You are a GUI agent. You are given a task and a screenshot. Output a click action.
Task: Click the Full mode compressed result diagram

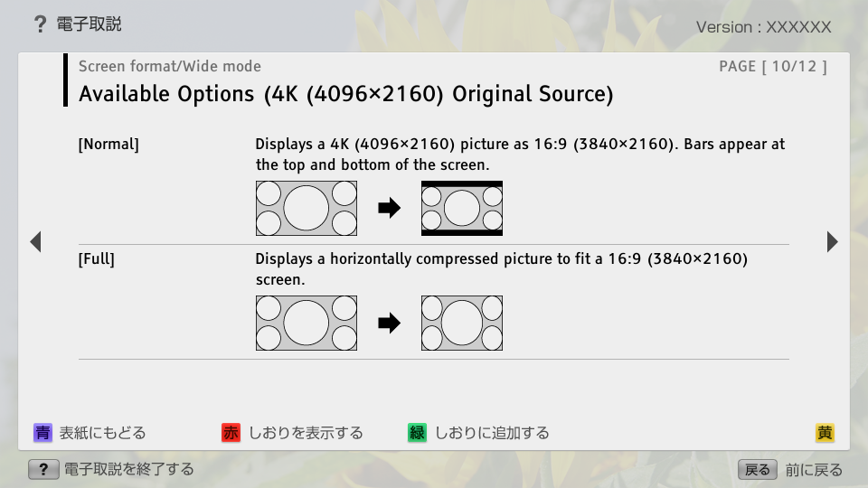(x=462, y=323)
